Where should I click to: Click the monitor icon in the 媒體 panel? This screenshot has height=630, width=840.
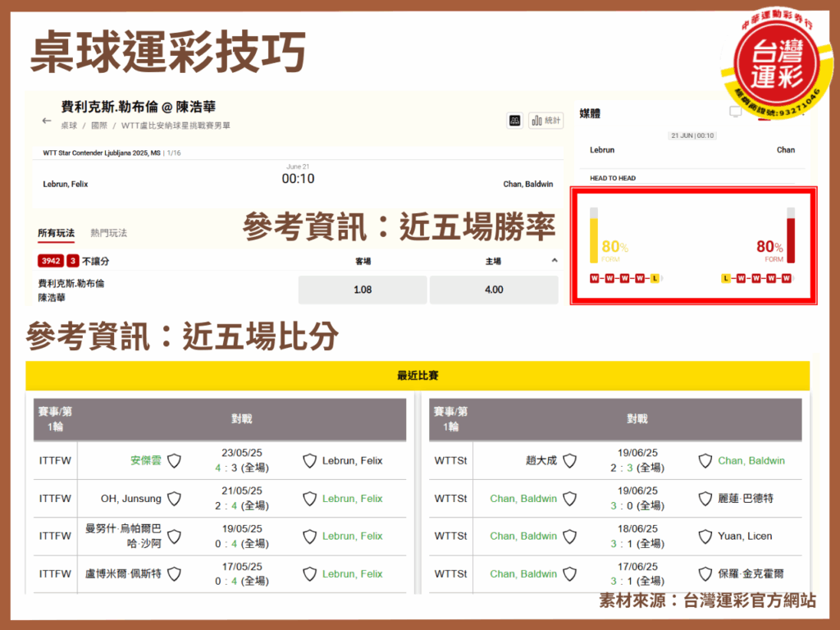pos(736,112)
